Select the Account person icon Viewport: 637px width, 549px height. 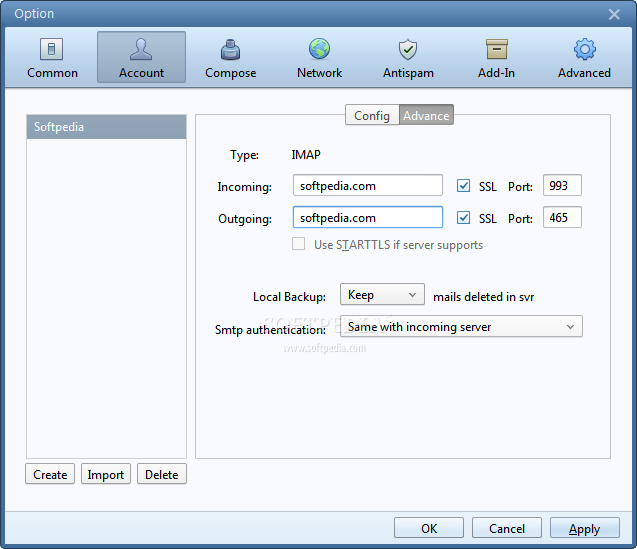point(141,49)
